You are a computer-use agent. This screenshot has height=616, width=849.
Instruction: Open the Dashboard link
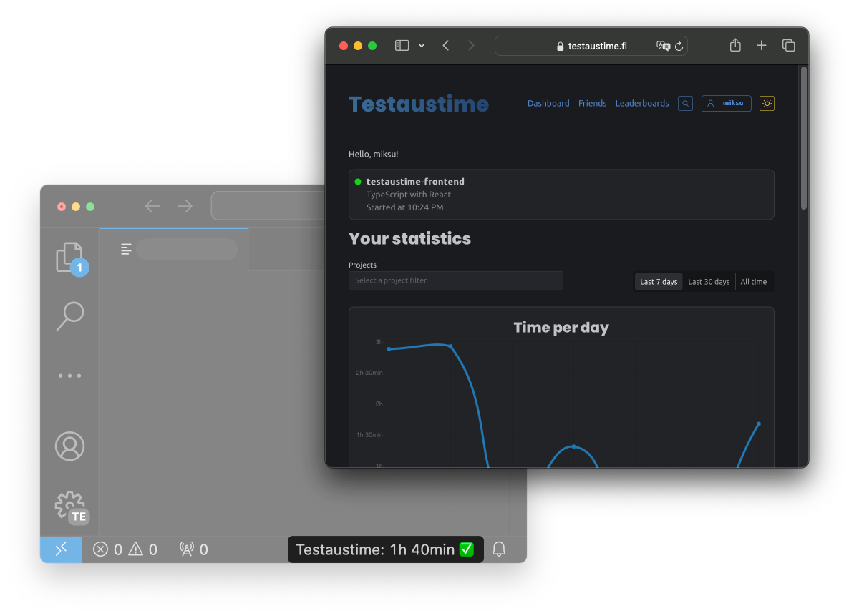[548, 104]
